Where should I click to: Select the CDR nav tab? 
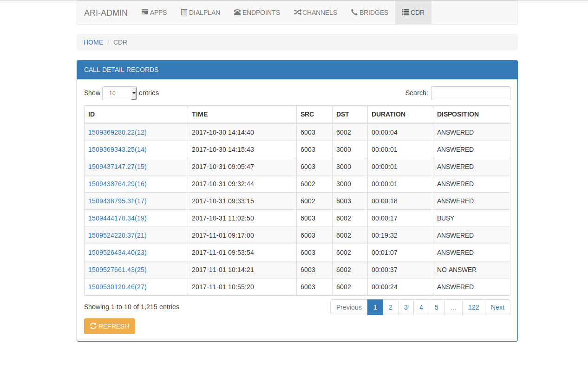(413, 13)
